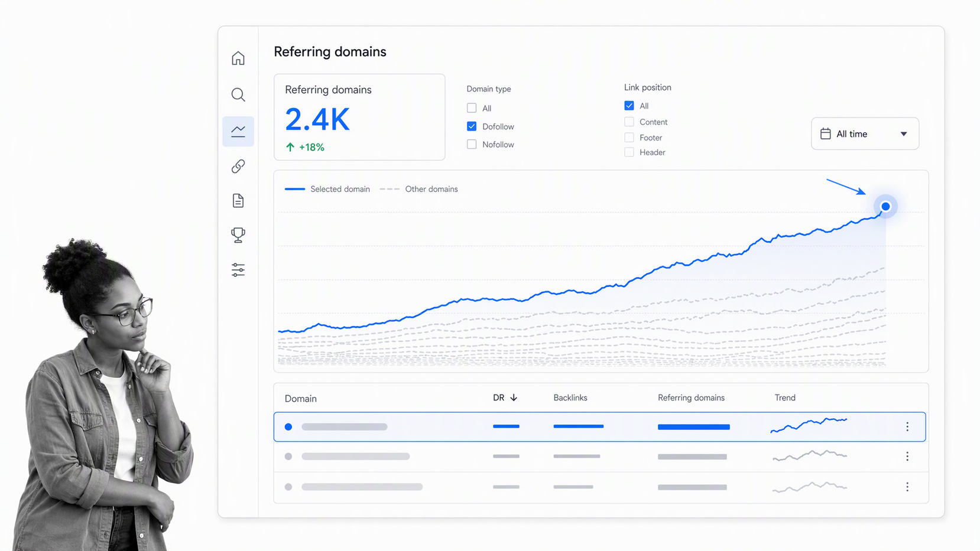The image size is (980, 551).
Task: Click the blue endpoint marker on chart
Action: click(885, 207)
